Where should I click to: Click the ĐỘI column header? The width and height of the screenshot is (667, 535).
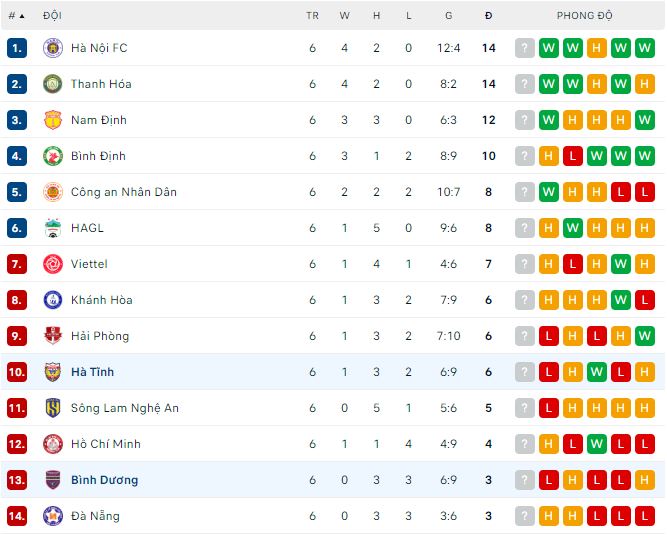pos(52,16)
